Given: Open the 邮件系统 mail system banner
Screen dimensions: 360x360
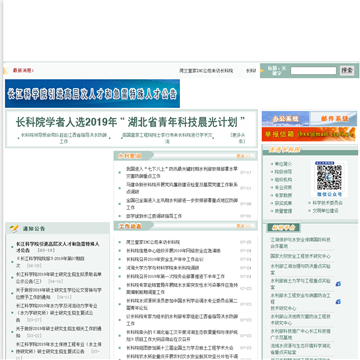Looking at the screenshot, I should point(333,119).
